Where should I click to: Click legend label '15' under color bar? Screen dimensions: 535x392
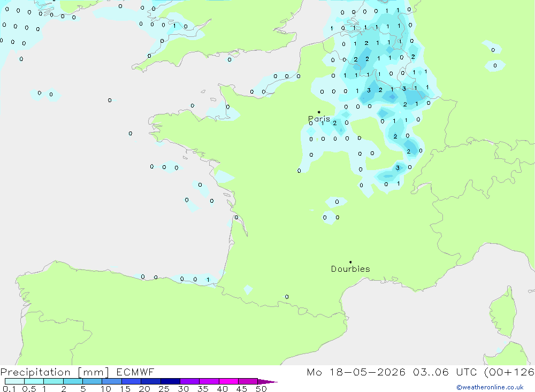[x=125, y=389]
